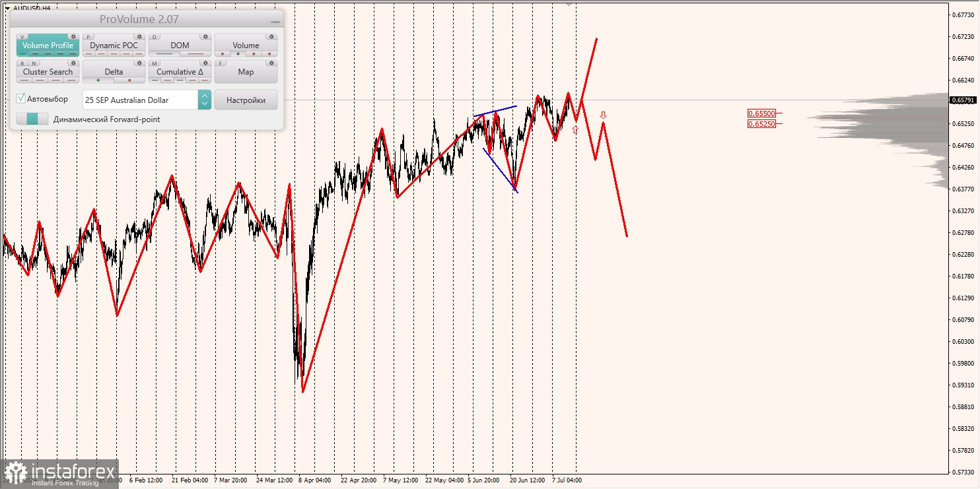Toggle the green line segment under Volume Profile
980x489 pixels.
(x=23, y=53)
